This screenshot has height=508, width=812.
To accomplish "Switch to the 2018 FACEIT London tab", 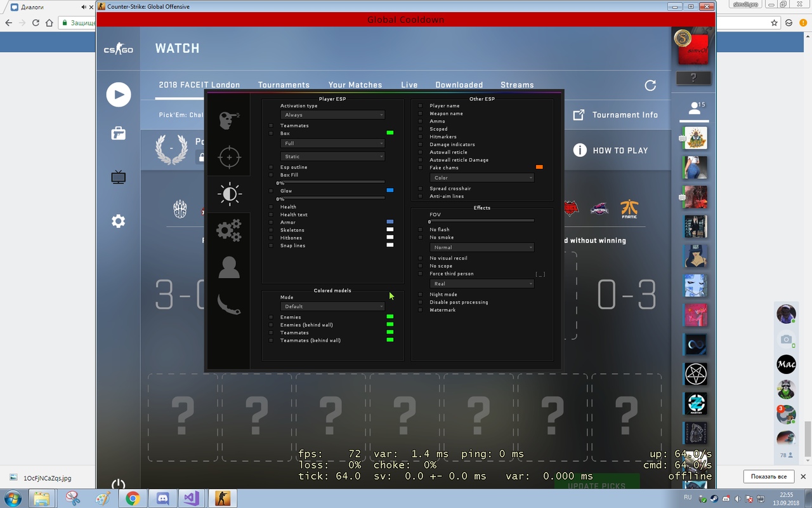I will tap(199, 85).
